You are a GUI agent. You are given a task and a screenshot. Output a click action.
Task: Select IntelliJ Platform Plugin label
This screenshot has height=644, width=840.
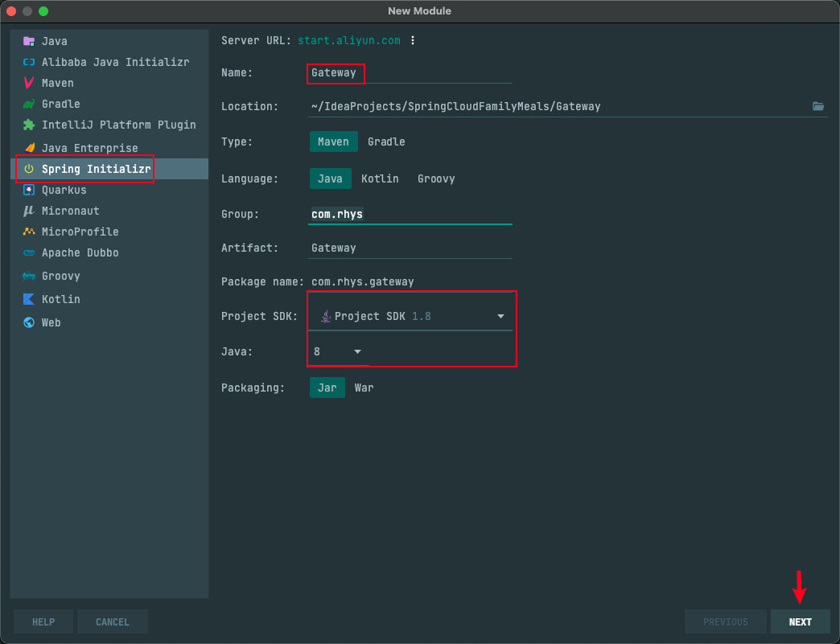[x=119, y=125]
